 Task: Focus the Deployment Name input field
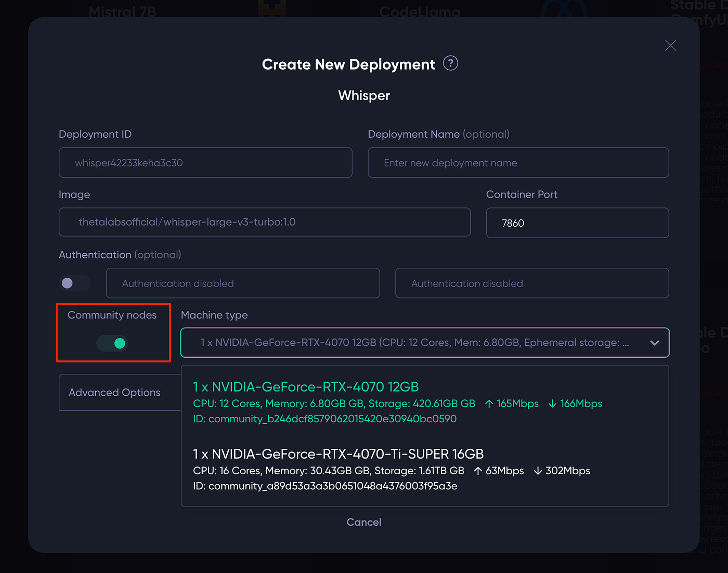click(x=518, y=163)
